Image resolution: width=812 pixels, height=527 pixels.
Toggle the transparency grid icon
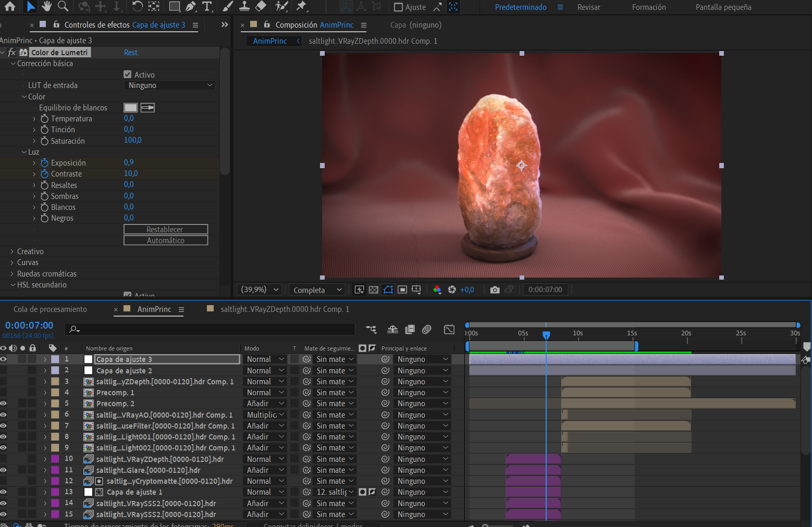[374, 290]
